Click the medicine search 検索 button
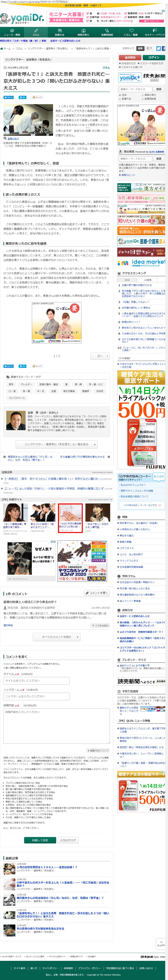Image resolution: width=168 pixels, height=980 pixels. 159,159
